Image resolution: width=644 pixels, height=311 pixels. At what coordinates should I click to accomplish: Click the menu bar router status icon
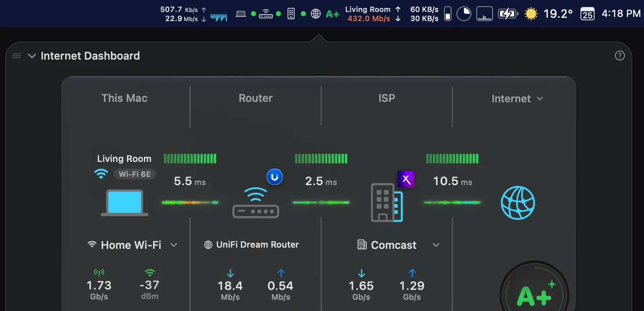point(266,14)
